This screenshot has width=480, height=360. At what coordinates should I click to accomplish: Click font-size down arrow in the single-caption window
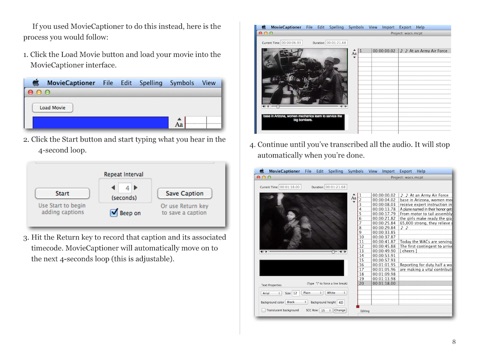tap(354, 57)
